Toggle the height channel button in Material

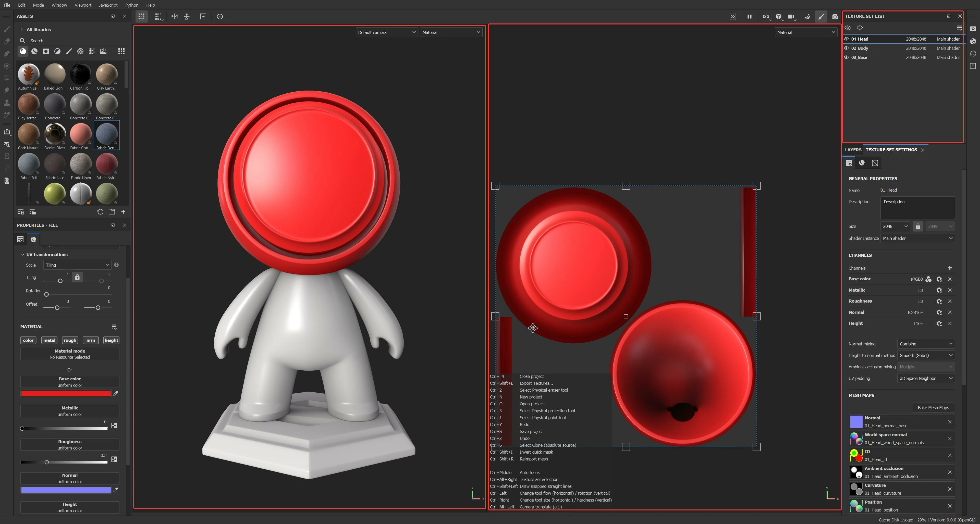[111, 340]
